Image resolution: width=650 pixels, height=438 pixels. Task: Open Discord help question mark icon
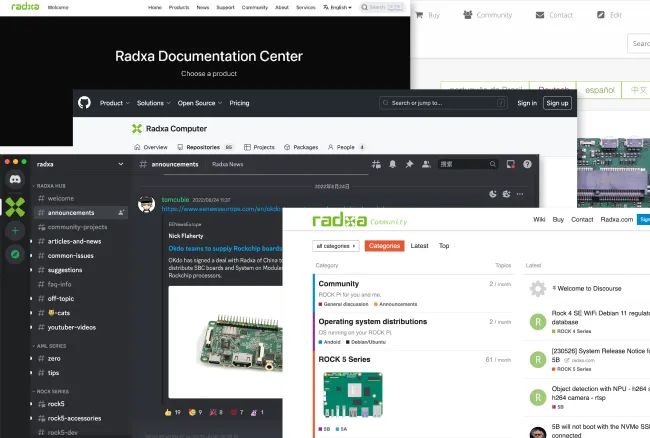pos(527,164)
